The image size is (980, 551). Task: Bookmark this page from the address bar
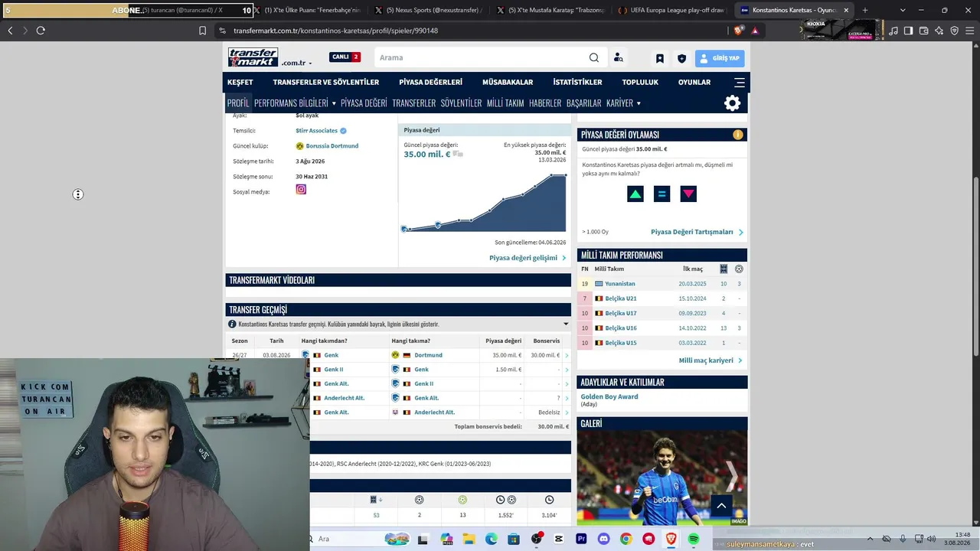point(202,31)
